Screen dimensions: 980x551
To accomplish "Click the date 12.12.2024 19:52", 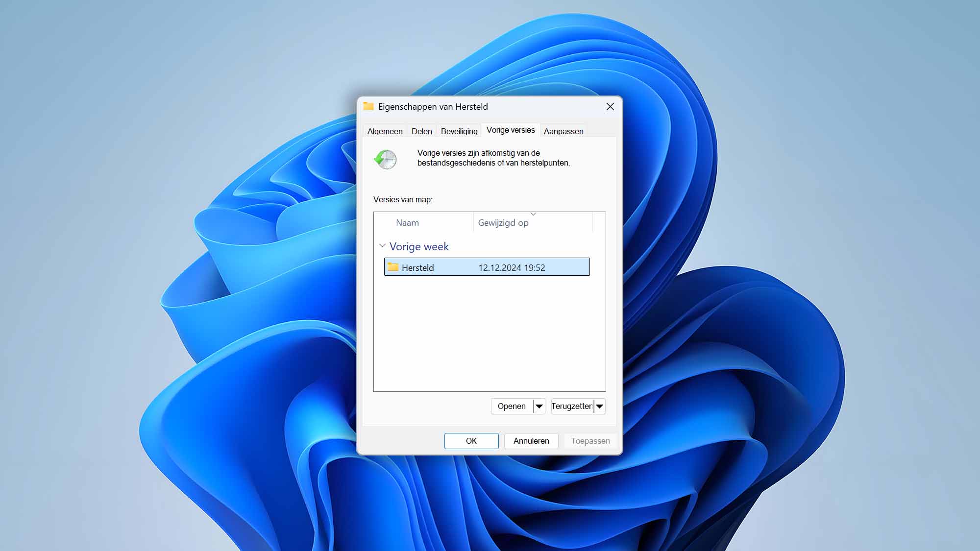I will (512, 267).
